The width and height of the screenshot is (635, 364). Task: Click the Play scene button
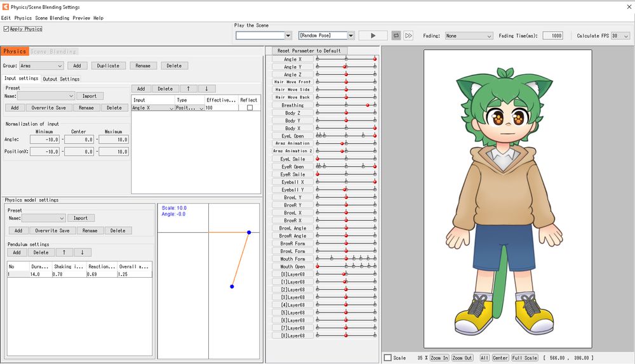point(373,36)
